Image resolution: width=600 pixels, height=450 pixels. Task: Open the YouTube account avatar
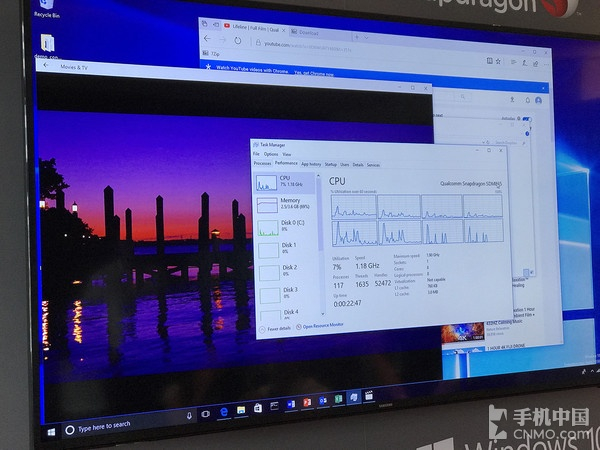[x=538, y=101]
